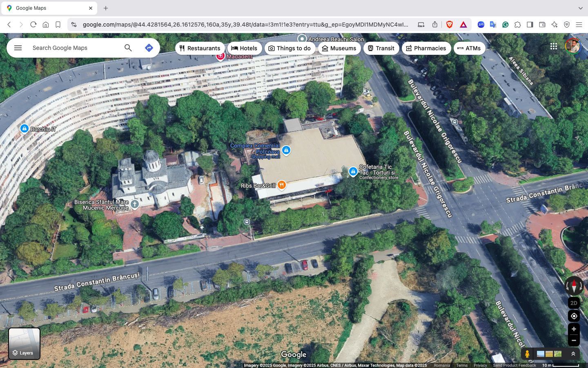Search nearby Pharmacies
The height and width of the screenshot is (368, 588).
(x=426, y=48)
